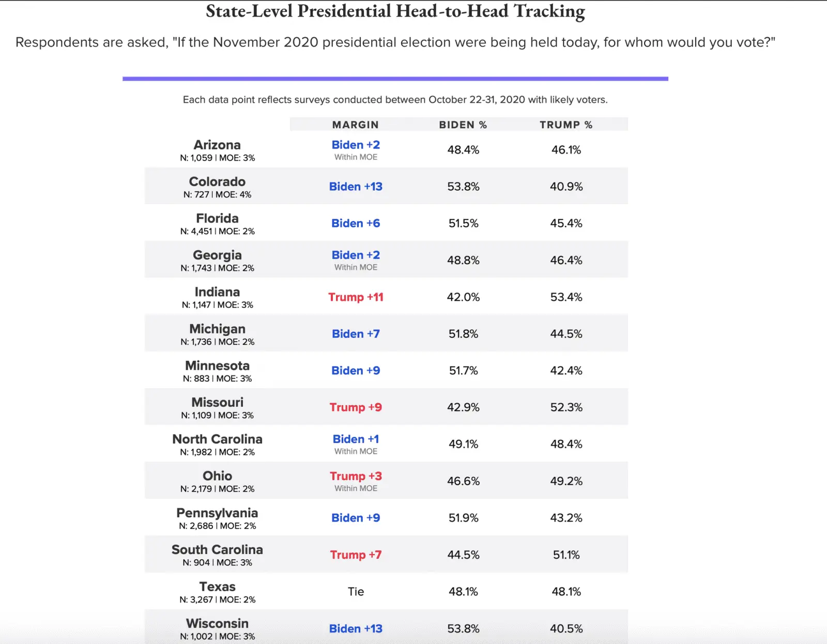Viewport: 827px width, 644px height.
Task: Click the Tie margin in Texas row
Action: [x=356, y=591]
